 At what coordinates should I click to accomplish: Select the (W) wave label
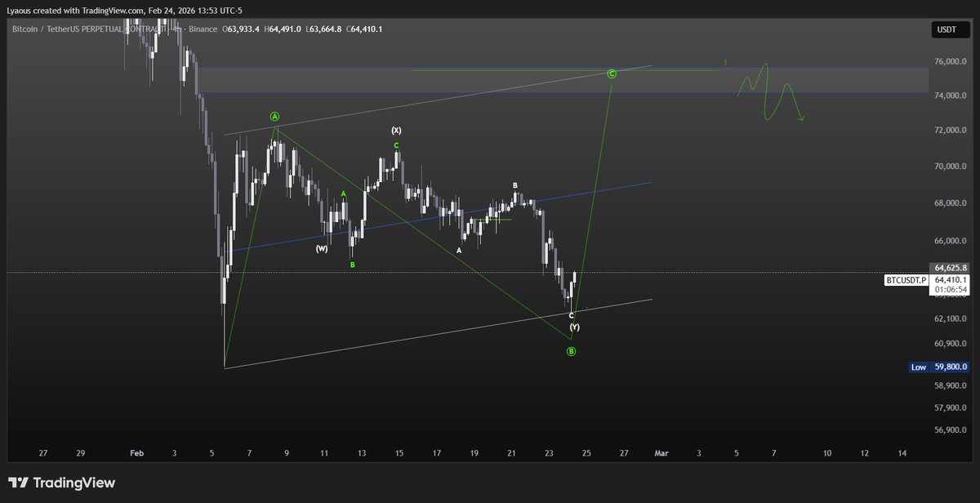tap(322, 248)
